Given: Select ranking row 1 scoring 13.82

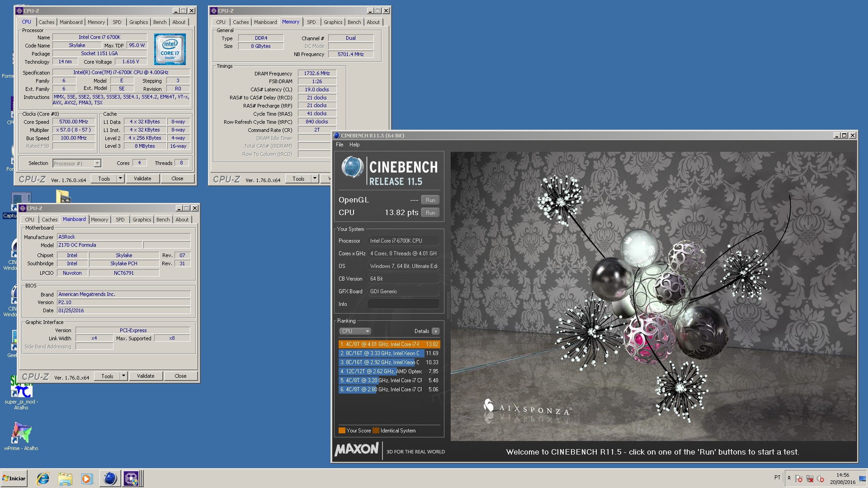Looking at the screenshot, I should click(389, 344).
